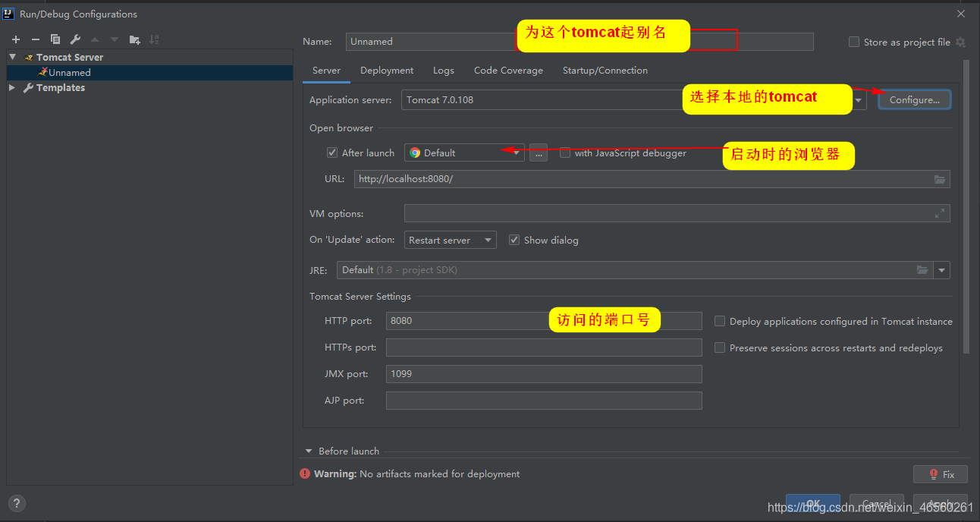Click the dialog vertical scrollbar
The width and height of the screenshot is (980, 522).
pyautogui.click(x=966, y=206)
